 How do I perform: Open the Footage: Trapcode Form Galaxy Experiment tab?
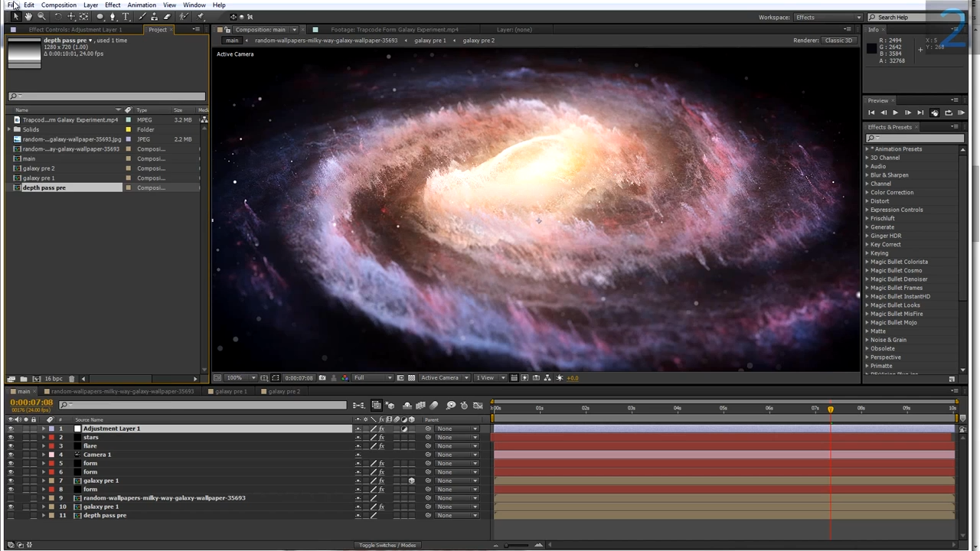tap(394, 29)
